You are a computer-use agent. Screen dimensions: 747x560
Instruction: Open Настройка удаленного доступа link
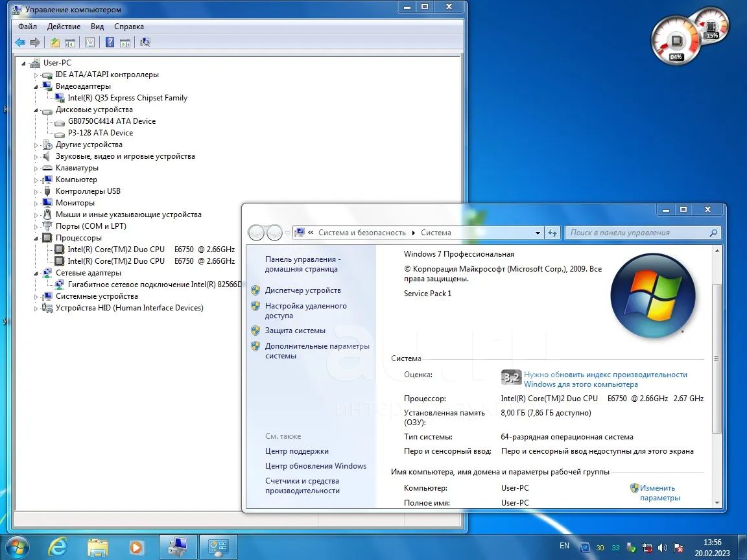tap(306, 311)
